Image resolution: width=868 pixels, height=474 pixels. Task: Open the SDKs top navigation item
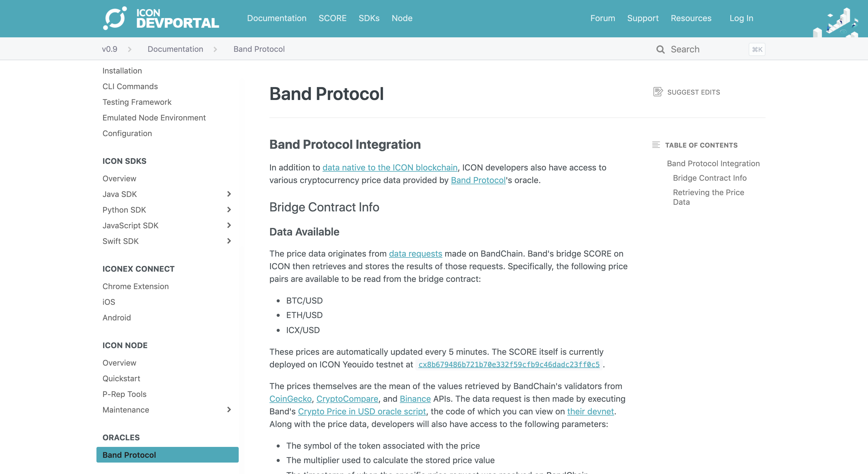369,18
